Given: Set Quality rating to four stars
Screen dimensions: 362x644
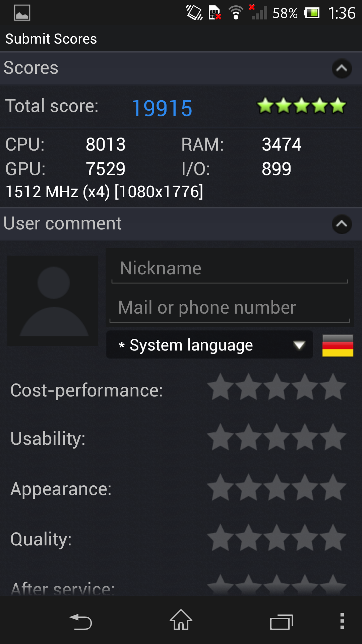Looking at the screenshot, I should point(305,538).
